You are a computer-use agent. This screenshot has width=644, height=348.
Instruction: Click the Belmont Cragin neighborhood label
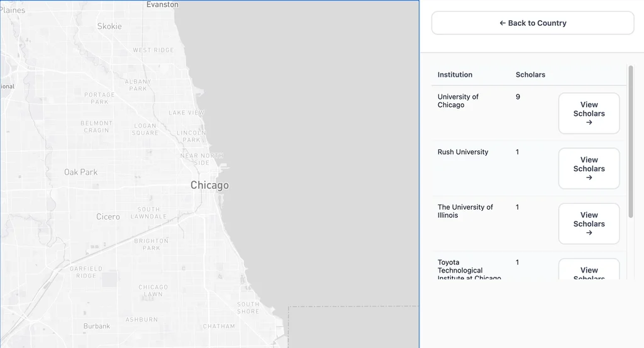pos(96,126)
